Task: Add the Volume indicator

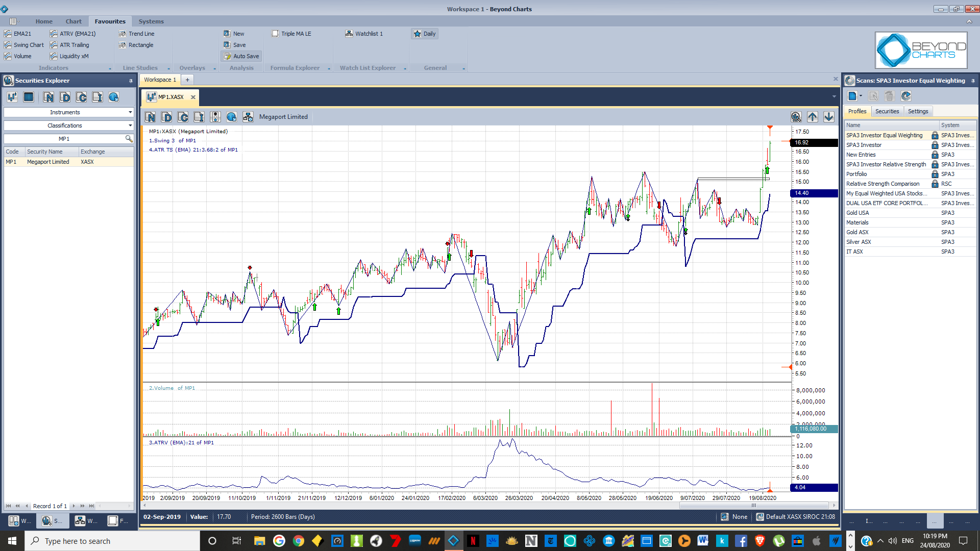Action: click(18, 56)
